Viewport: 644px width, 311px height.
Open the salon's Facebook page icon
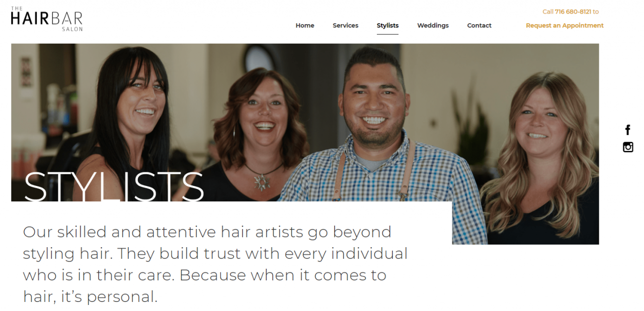[x=627, y=130]
